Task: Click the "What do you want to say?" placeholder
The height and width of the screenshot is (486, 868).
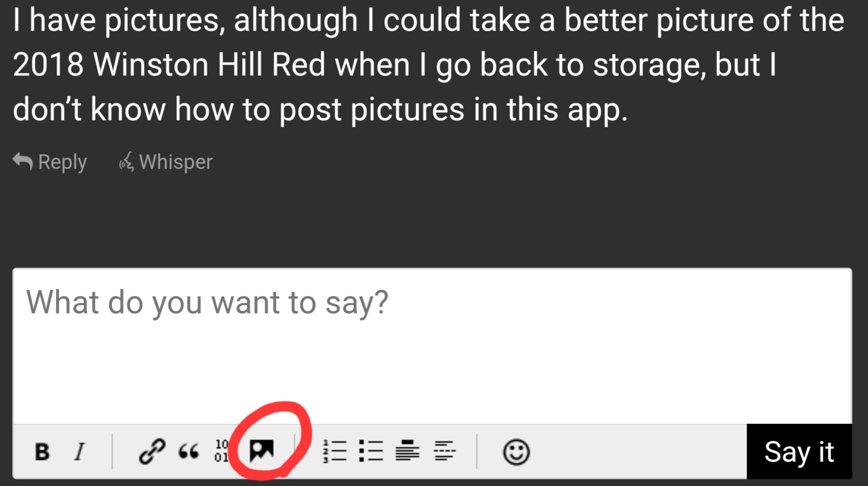Action: tap(207, 303)
